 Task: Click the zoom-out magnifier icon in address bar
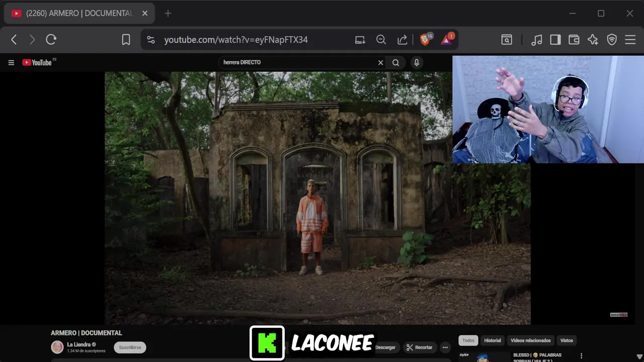381,40
